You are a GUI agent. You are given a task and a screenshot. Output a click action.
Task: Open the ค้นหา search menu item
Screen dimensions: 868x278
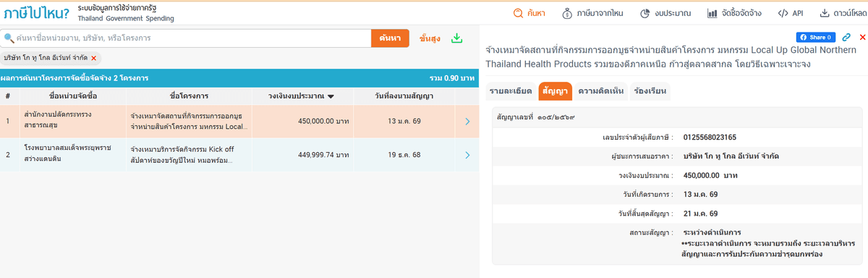point(529,13)
